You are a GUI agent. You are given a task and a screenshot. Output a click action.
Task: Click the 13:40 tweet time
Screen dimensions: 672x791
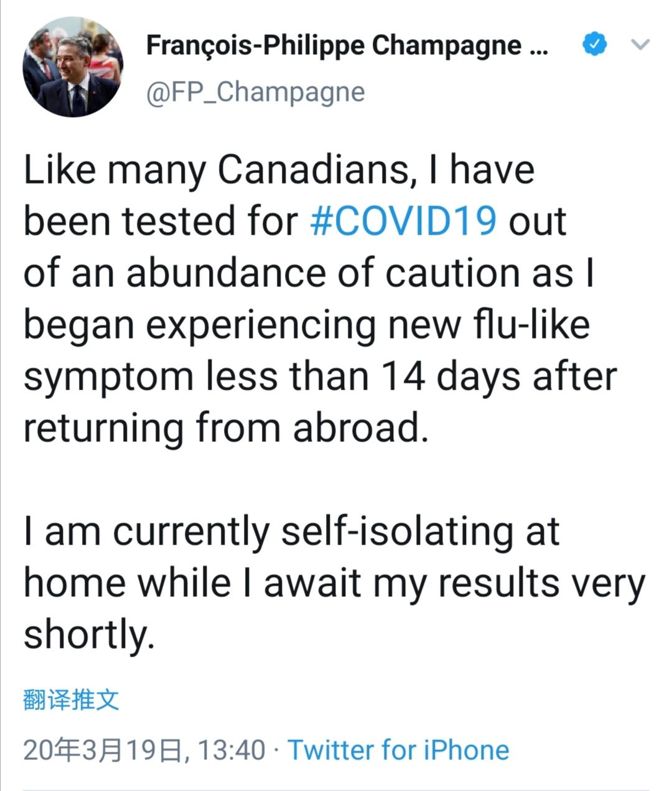point(231,750)
